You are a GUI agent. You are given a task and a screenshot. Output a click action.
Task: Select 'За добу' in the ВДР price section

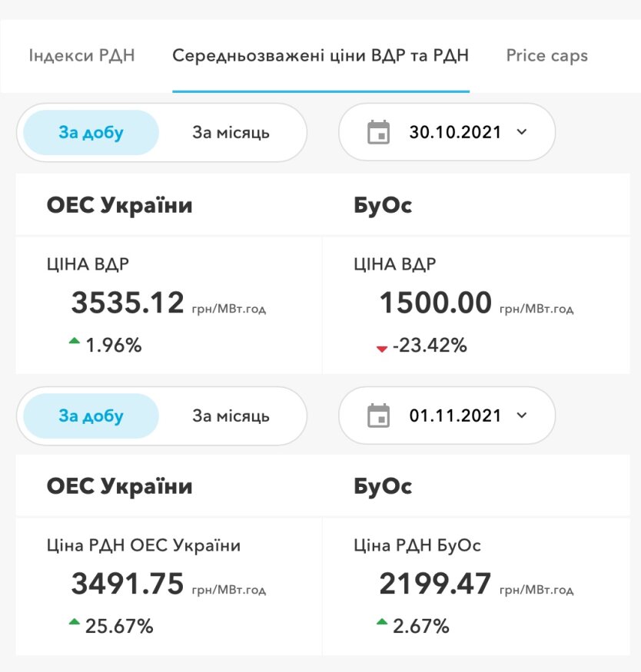[x=91, y=133]
